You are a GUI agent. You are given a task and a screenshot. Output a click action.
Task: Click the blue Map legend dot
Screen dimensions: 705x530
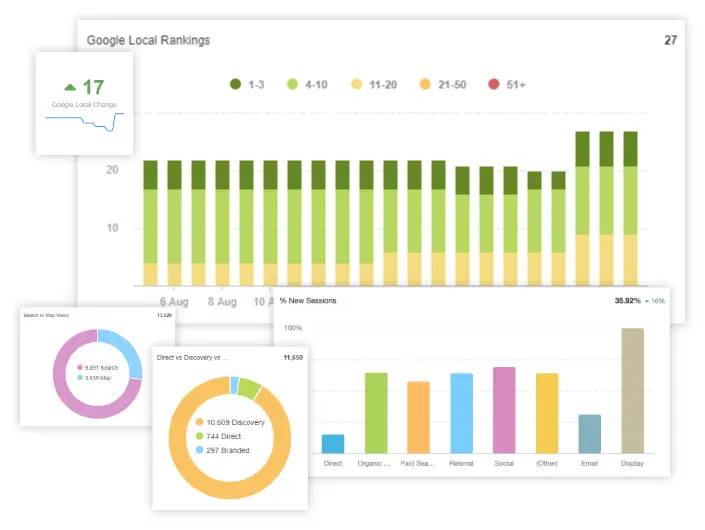pos(79,377)
